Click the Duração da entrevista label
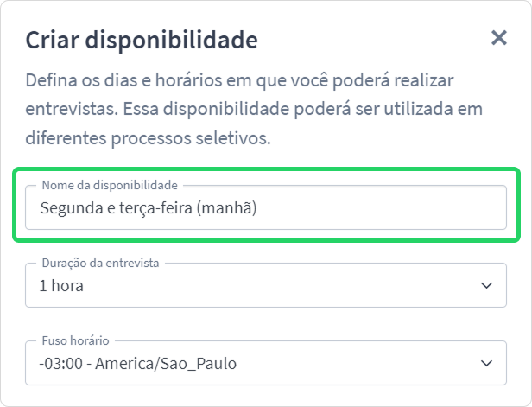This screenshot has width=532, height=407. pos(100,263)
